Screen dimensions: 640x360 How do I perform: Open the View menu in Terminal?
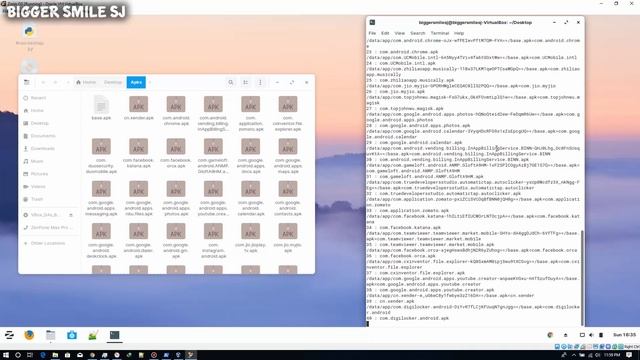click(400, 33)
